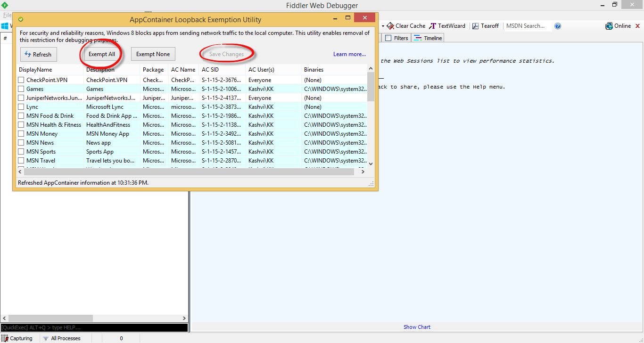The height and width of the screenshot is (343, 644).
Task: Click the MSDN Search field
Action: [x=528, y=26]
